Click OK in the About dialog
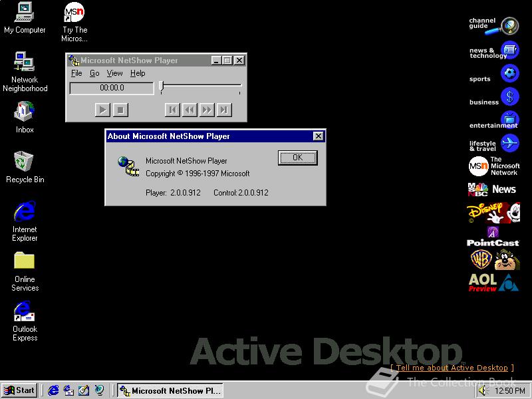This screenshot has width=532, height=399. [x=297, y=158]
